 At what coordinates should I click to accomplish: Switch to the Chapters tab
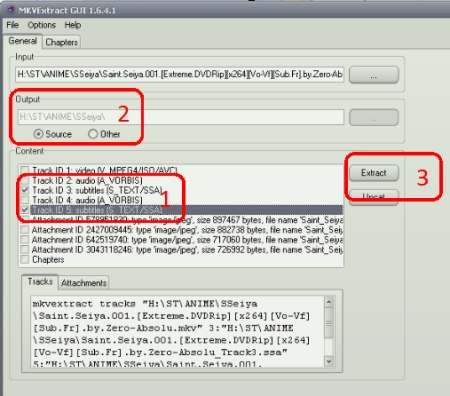click(x=61, y=42)
